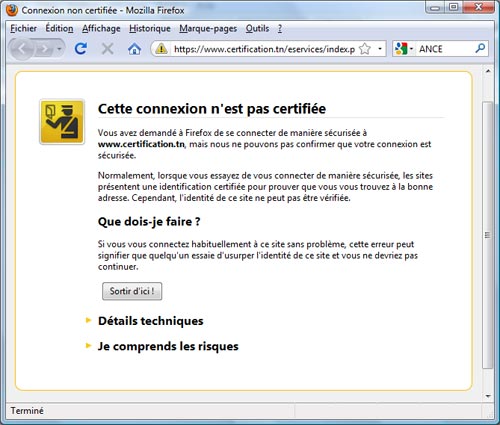
Task: Click the Que dois-je faire ? heading
Action: point(149,222)
